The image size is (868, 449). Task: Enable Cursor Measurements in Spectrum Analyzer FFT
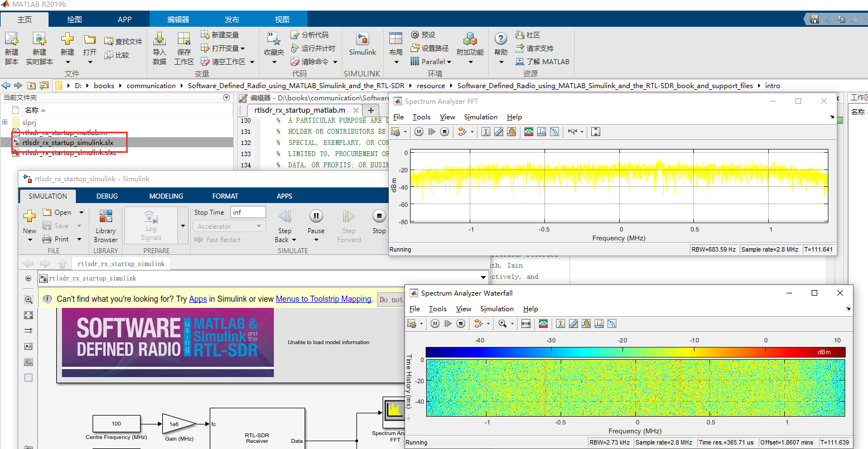(x=485, y=132)
